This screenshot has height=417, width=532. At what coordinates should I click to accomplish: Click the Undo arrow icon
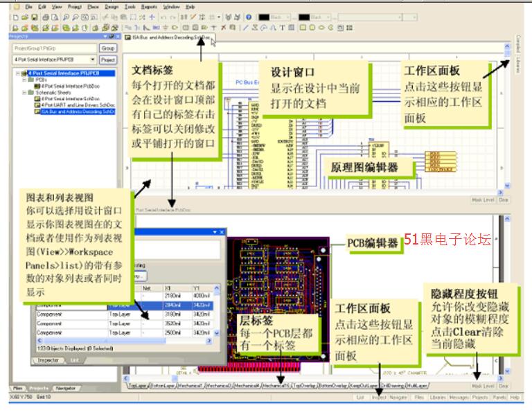164,17
